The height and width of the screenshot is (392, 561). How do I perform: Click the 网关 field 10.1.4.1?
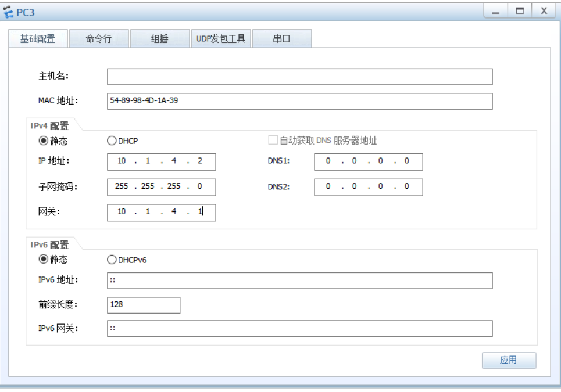[x=162, y=213]
